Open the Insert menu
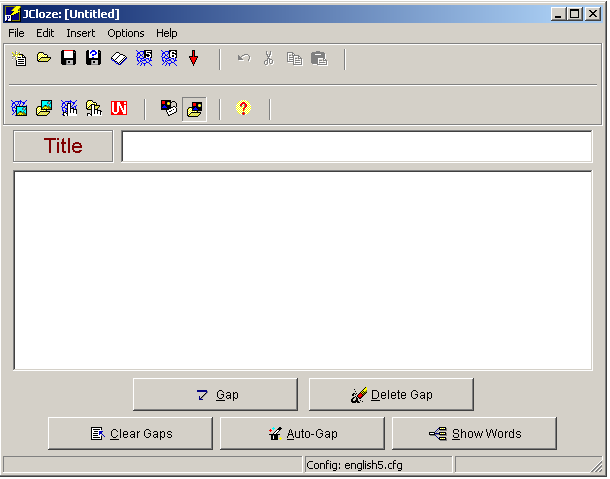The height and width of the screenshot is (479, 610). pos(81,33)
